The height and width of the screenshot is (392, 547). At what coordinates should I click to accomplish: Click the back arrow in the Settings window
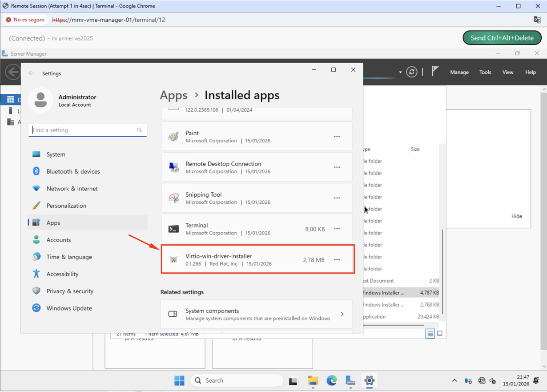(31, 73)
